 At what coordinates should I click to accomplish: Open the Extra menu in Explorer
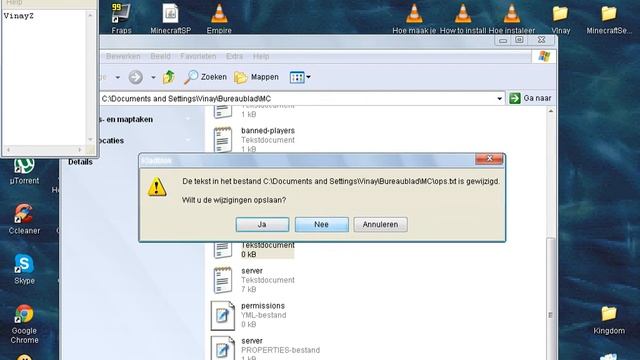click(234, 56)
